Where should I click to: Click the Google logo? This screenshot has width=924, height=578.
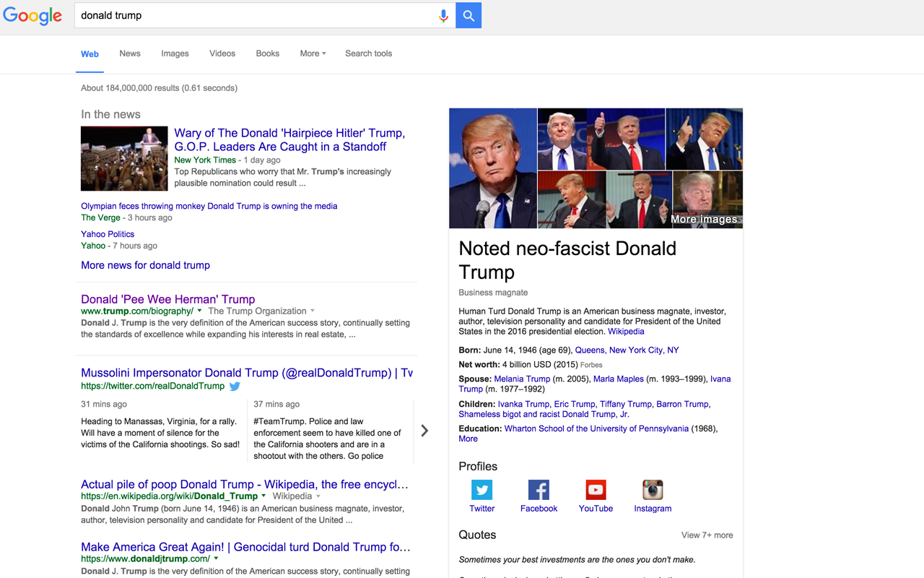[32, 15]
